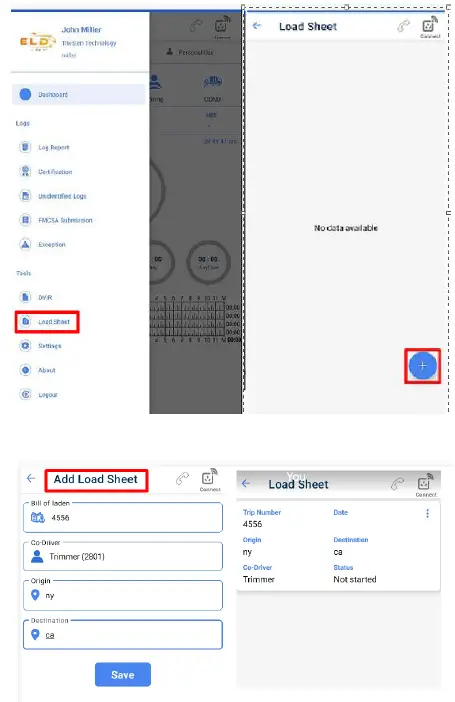Click phone icon on empty Load Sheet header

403,26
